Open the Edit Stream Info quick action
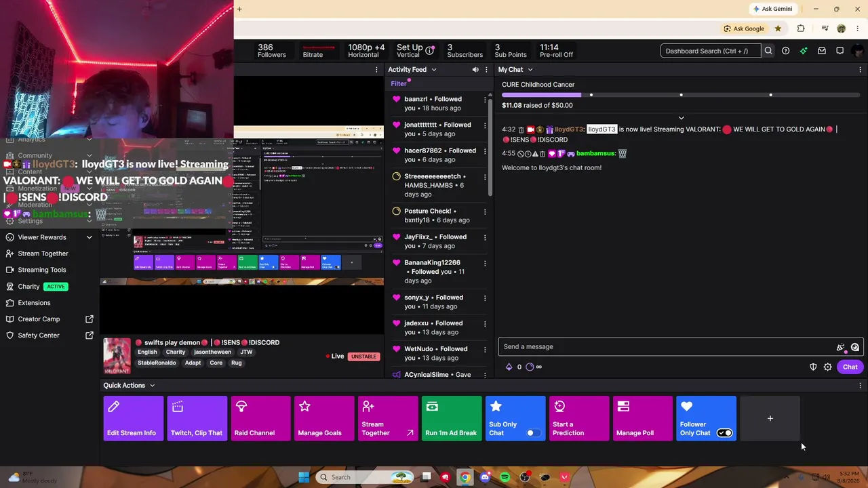The width and height of the screenshot is (868, 488). point(133,418)
